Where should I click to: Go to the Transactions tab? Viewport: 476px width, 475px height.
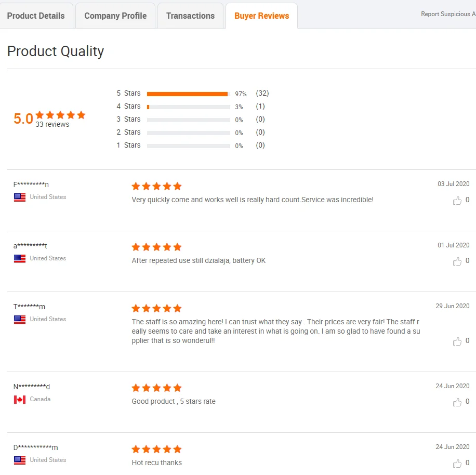click(190, 16)
